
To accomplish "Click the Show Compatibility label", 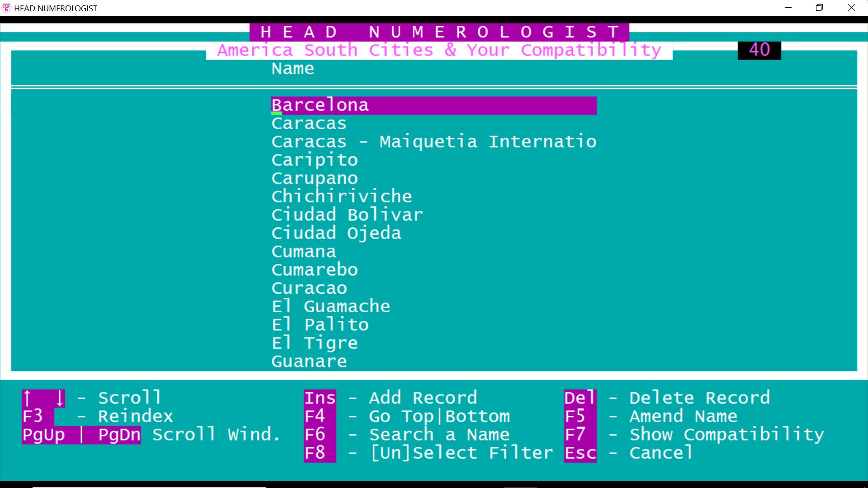I will tap(727, 435).
